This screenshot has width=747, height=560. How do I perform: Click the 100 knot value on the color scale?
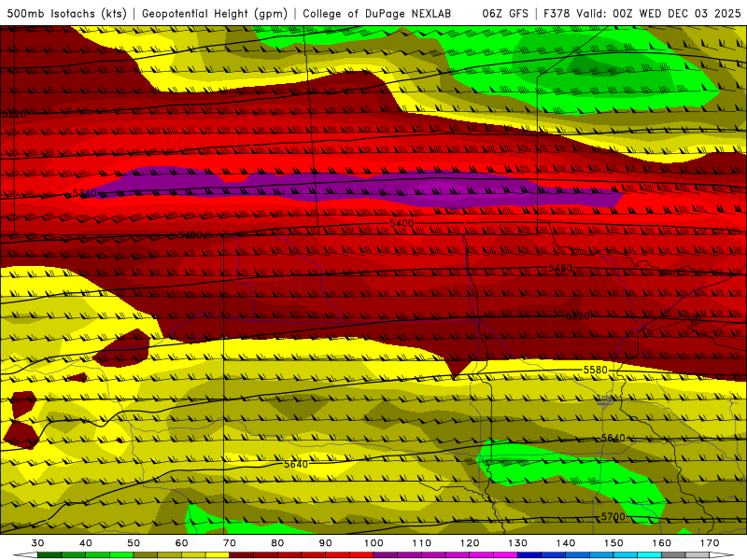373,543
